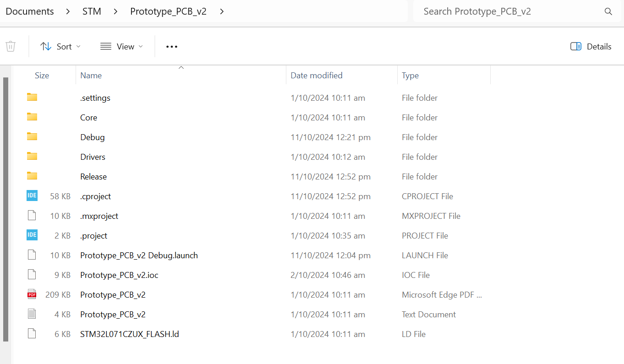Select the text document icon for Prototype_PCB_v2
The height and width of the screenshot is (364, 624).
(32, 314)
